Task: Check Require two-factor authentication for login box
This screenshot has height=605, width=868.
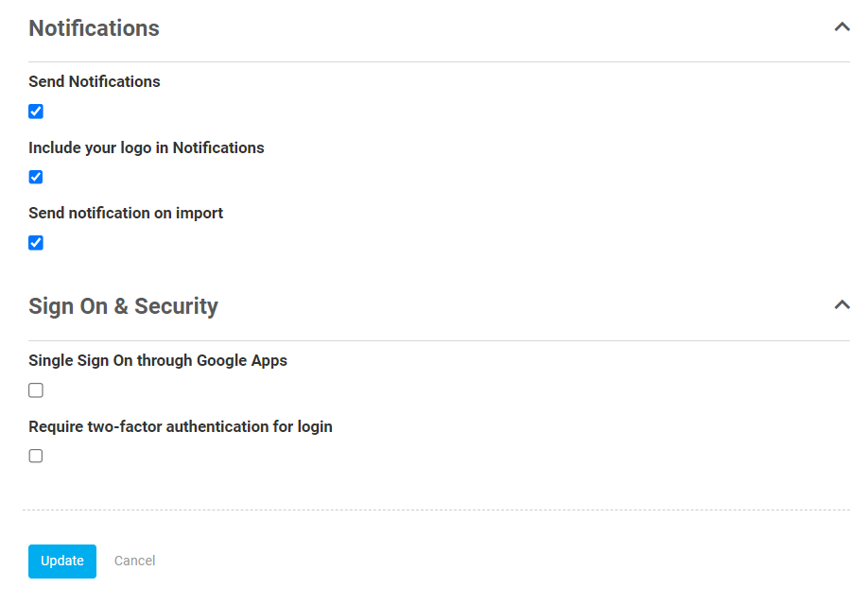Action: click(36, 456)
